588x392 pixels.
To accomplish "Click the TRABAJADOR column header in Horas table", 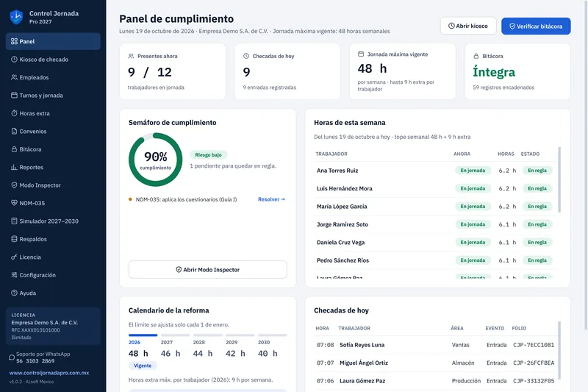I will 331,154.
